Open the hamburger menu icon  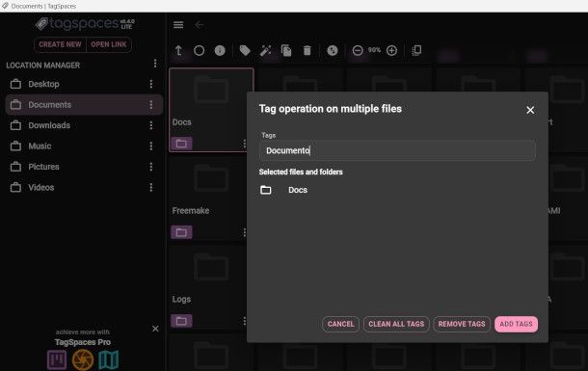coord(178,25)
